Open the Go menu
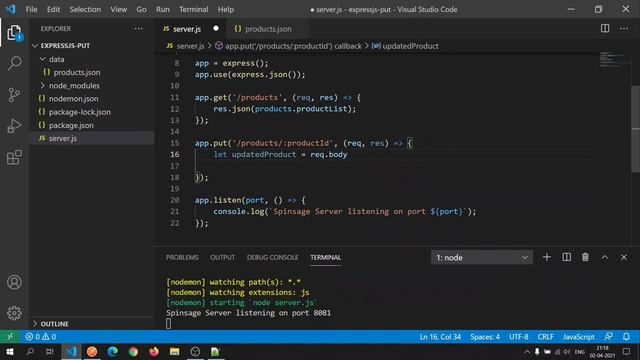Screen dimensions: 640x360 pos(141,9)
